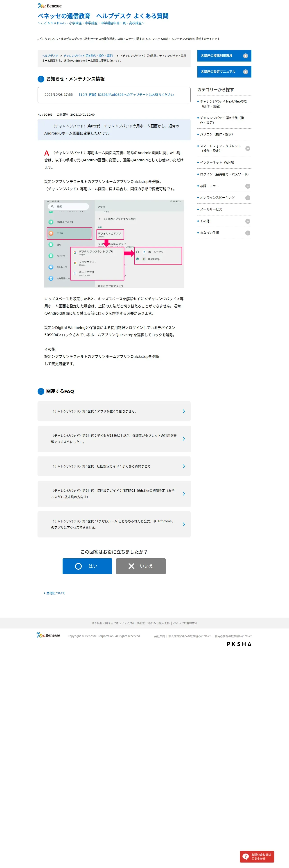Click the X icon on いいえ button
Screen dimensions: 289x868
coord(131,566)
